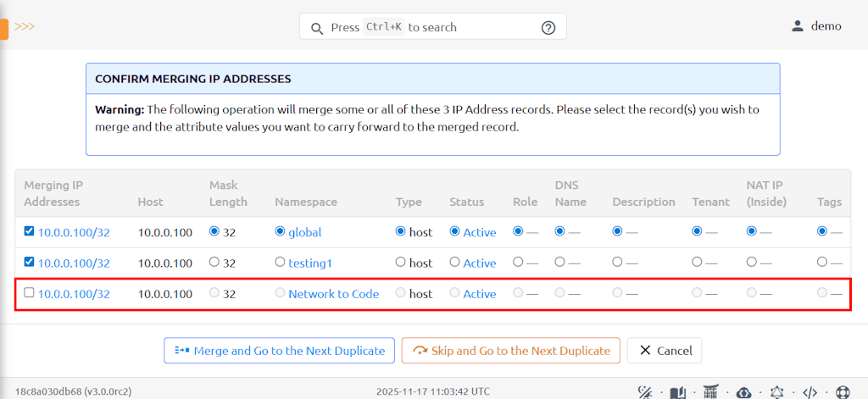Click the torii gate icon in footer

(711, 392)
